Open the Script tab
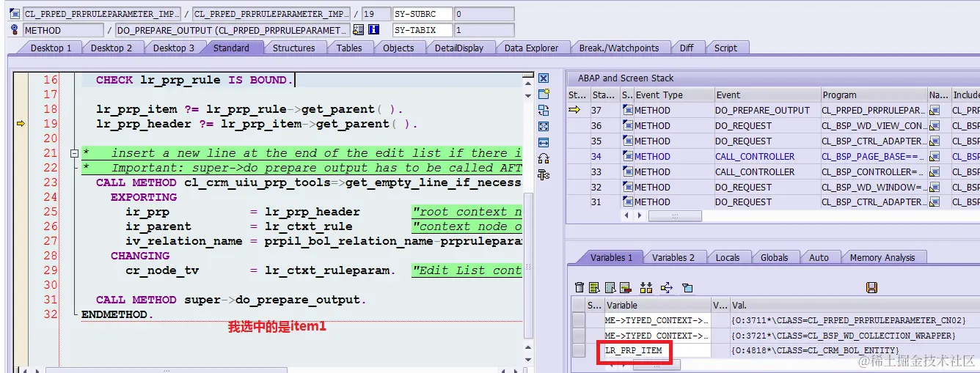Image resolution: width=980 pixels, height=373 pixels. (x=725, y=48)
